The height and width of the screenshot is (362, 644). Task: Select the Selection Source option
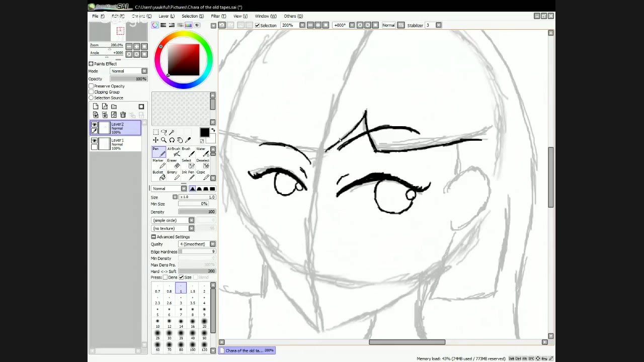(91, 98)
